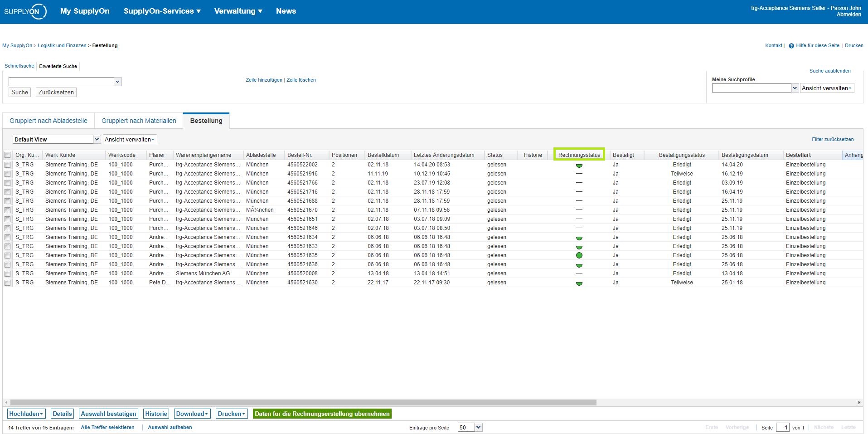The width and height of the screenshot is (868, 434).
Task: Click the Suche button
Action: coord(19,92)
